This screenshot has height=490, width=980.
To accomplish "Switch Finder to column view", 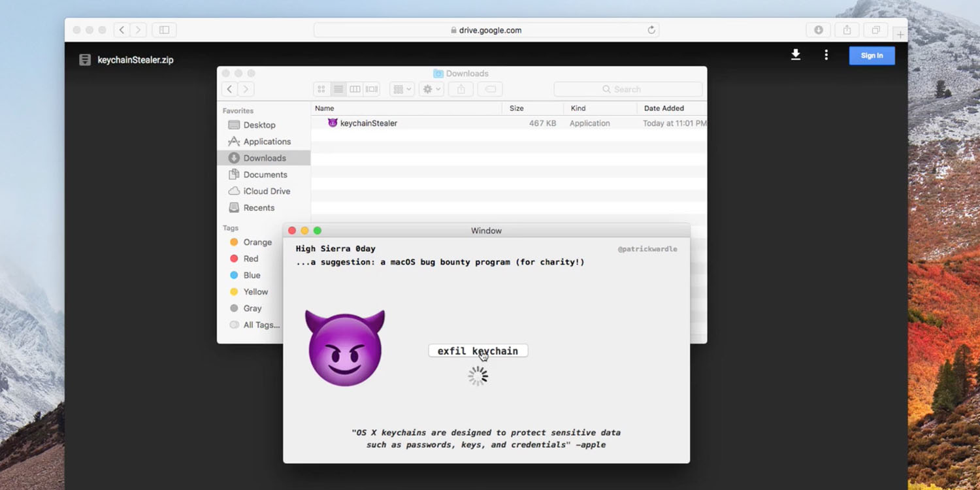I will (x=355, y=90).
